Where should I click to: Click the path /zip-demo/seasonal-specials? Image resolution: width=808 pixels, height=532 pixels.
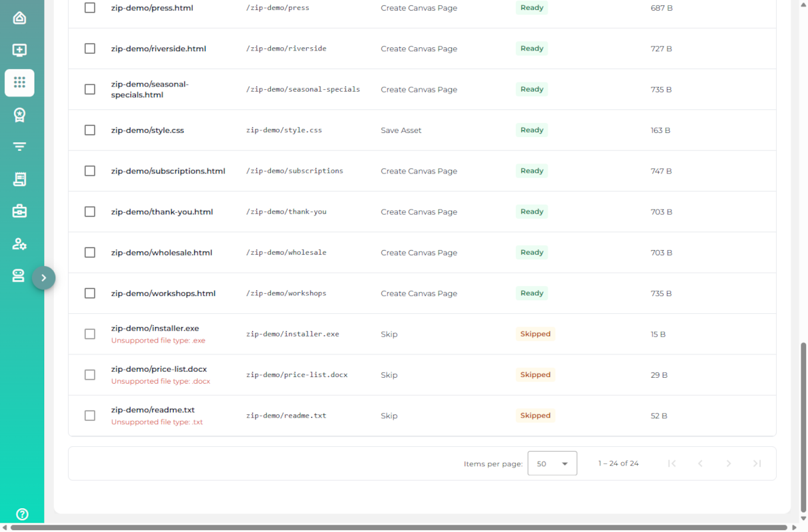303,89
